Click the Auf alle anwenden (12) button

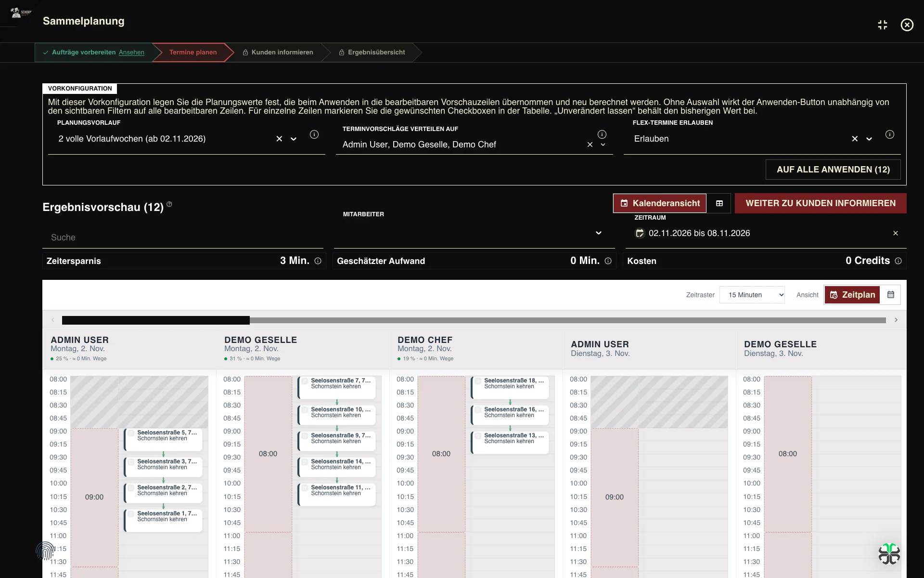pyautogui.click(x=833, y=170)
